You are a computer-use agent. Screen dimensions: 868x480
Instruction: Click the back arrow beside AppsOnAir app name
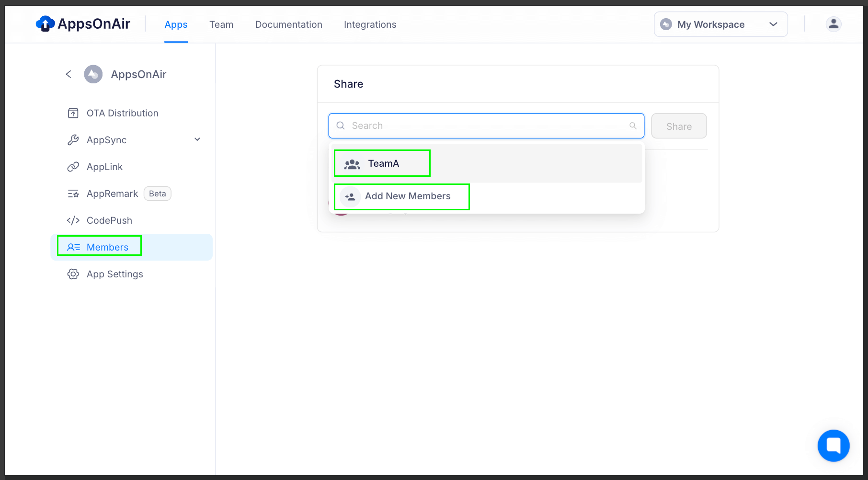pos(69,74)
